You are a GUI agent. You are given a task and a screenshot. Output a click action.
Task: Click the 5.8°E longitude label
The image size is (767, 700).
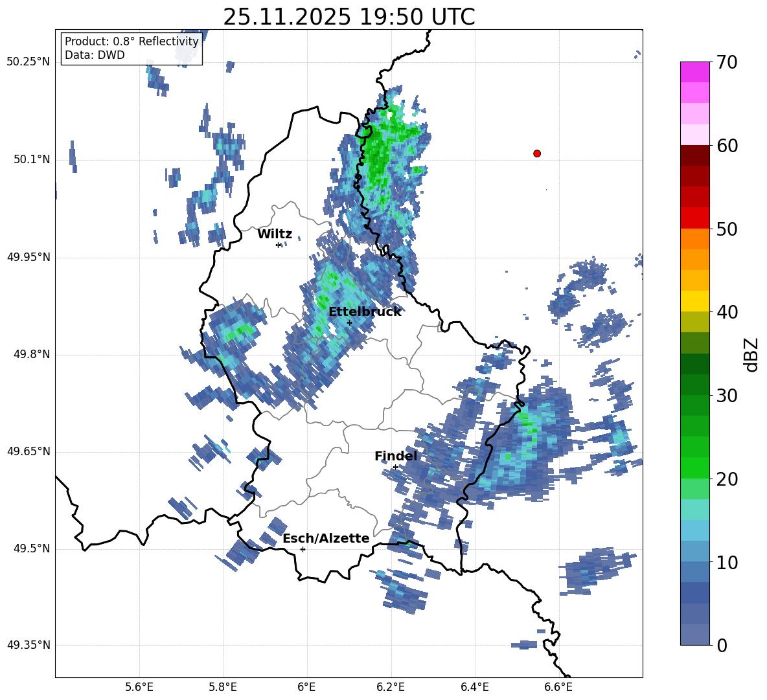click(223, 687)
